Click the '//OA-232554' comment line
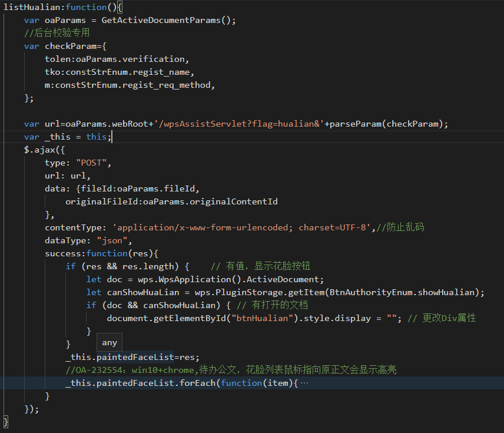The width and height of the screenshot is (504, 433). [x=231, y=370]
